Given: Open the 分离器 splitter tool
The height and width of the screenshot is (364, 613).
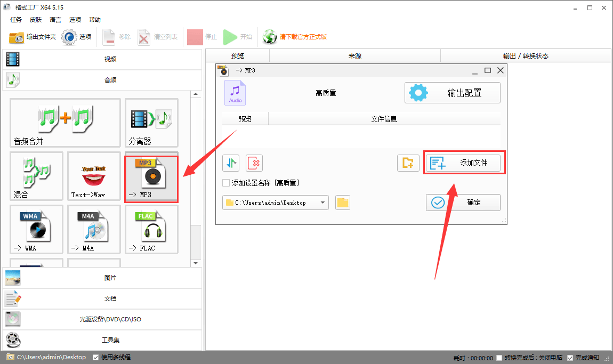Looking at the screenshot, I should [x=151, y=123].
